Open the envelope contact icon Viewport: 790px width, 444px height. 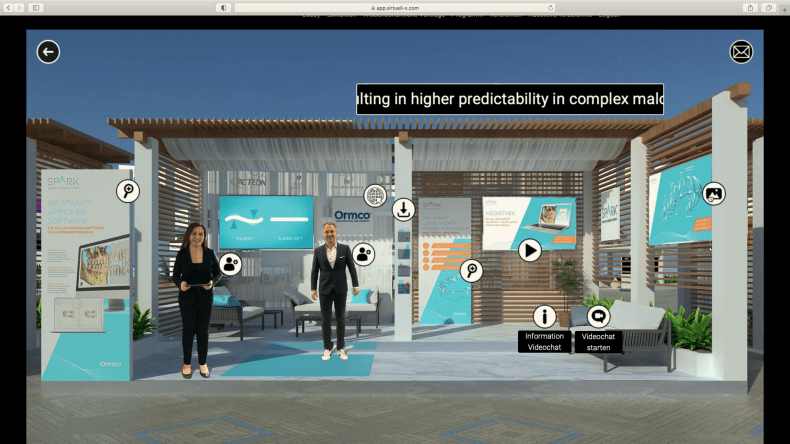(x=741, y=52)
